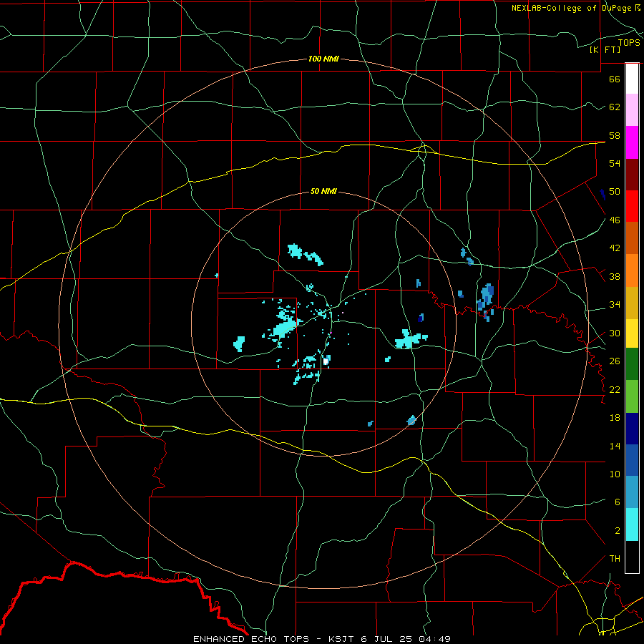644x644 pixels.
Task: Click legend value 66
Action: [615, 79]
